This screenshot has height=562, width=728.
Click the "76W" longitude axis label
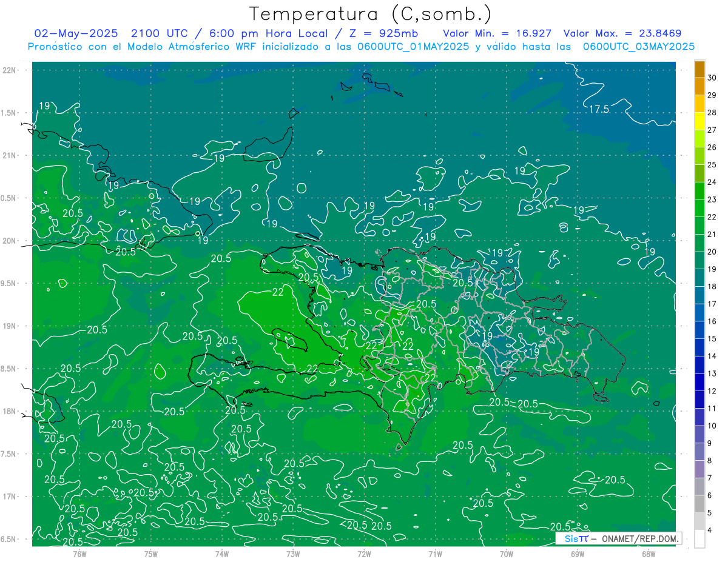(x=79, y=554)
